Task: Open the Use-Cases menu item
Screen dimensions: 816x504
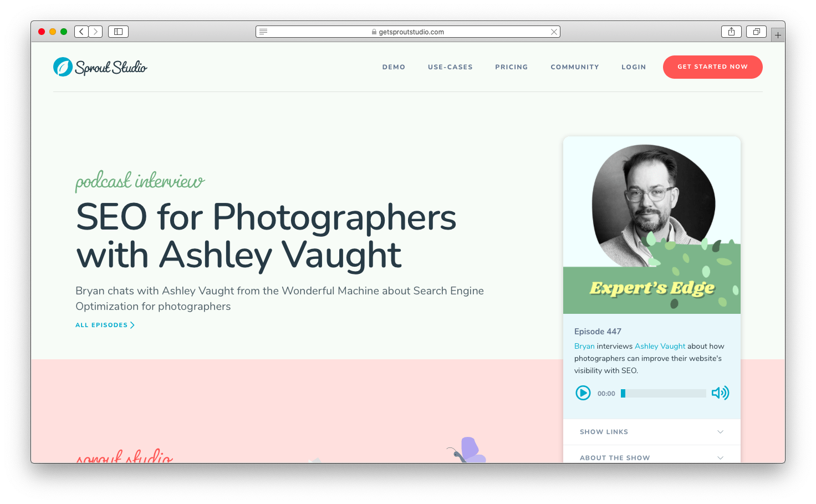Action: click(x=450, y=67)
